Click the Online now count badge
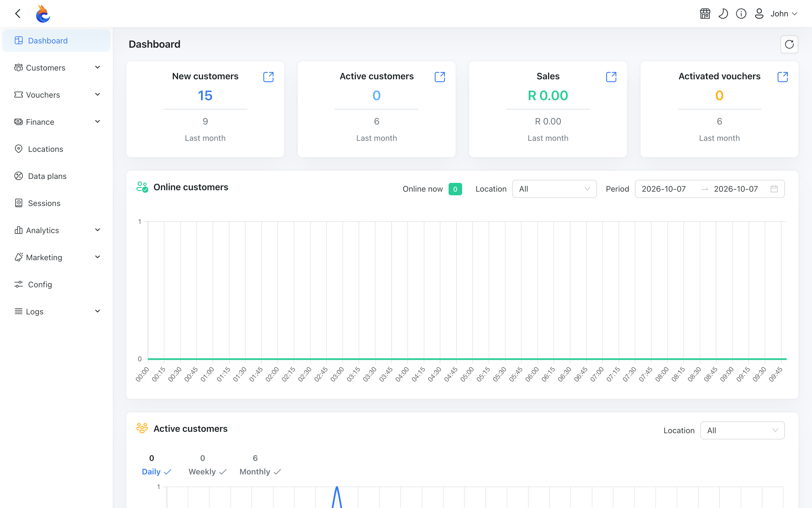Viewport: 812px width, 508px height. pos(455,189)
